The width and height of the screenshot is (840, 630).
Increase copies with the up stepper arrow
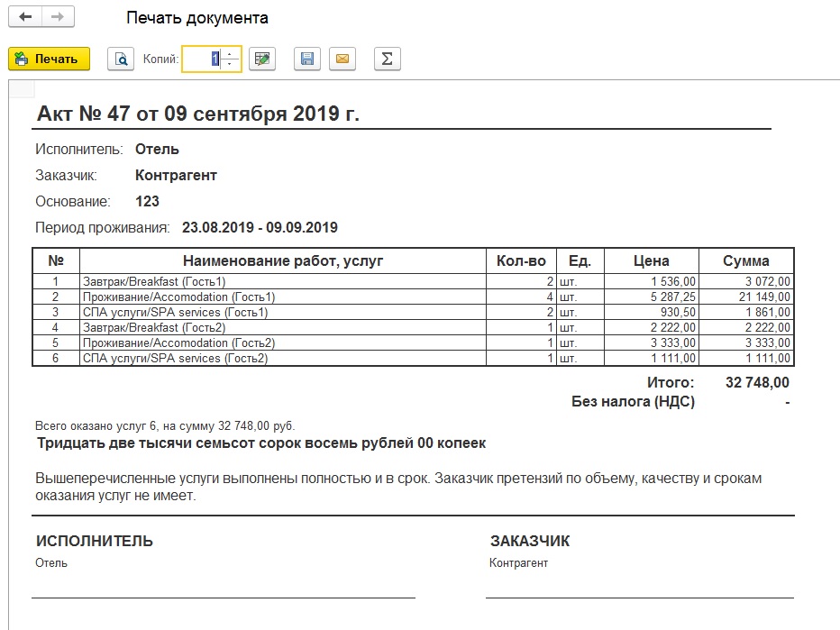click(230, 53)
